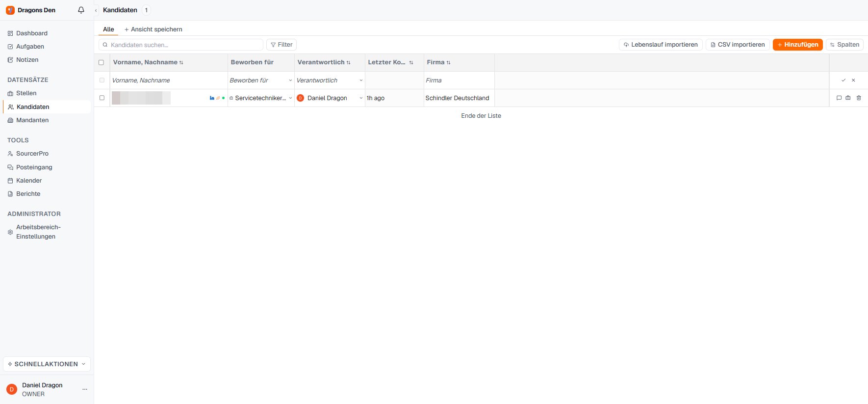Image resolution: width=868 pixels, height=404 pixels.
Task: Click Lebenslauf importieren
Action: coord(661,45)
